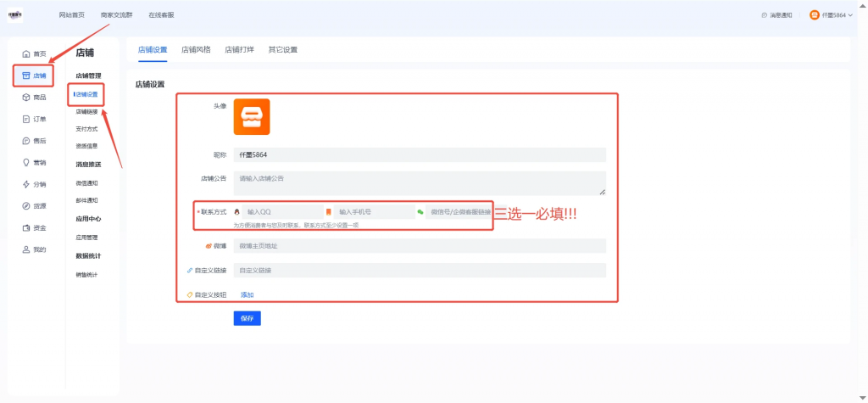The height and width of the screenshot is (403, 868).
Task: Click the orange phone icon
Action: click(328, 212)
